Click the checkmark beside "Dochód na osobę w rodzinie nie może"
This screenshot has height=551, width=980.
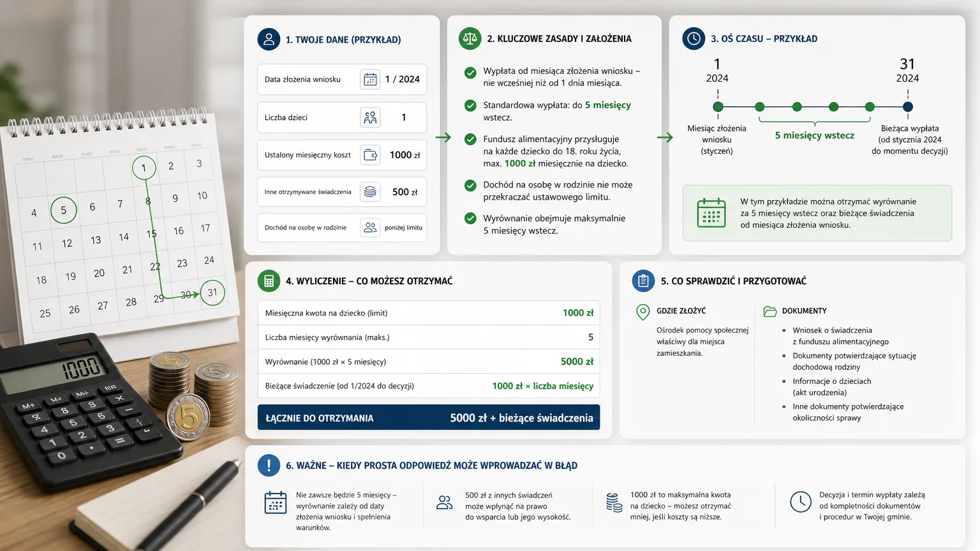click(x=470, y=186)
